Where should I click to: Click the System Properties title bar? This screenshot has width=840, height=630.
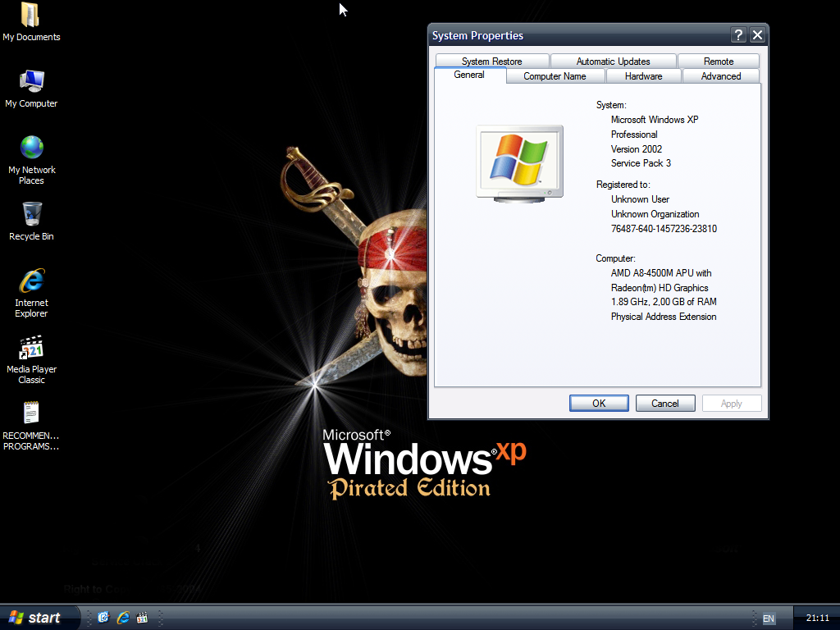(580, 35)
